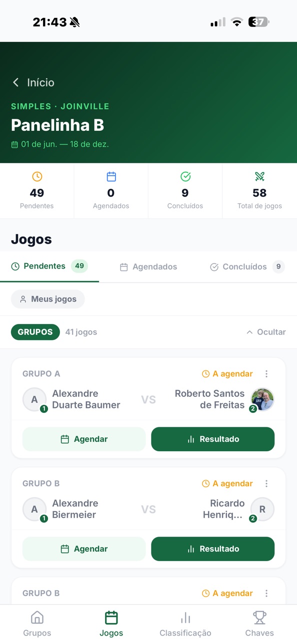This screenshot has height=644, width=297.
Task: Tap the Pendentes clock stat card
Action: (37, 190)
